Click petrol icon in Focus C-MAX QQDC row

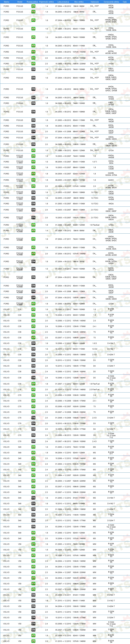pyautogui.click(x=33, y=180)
